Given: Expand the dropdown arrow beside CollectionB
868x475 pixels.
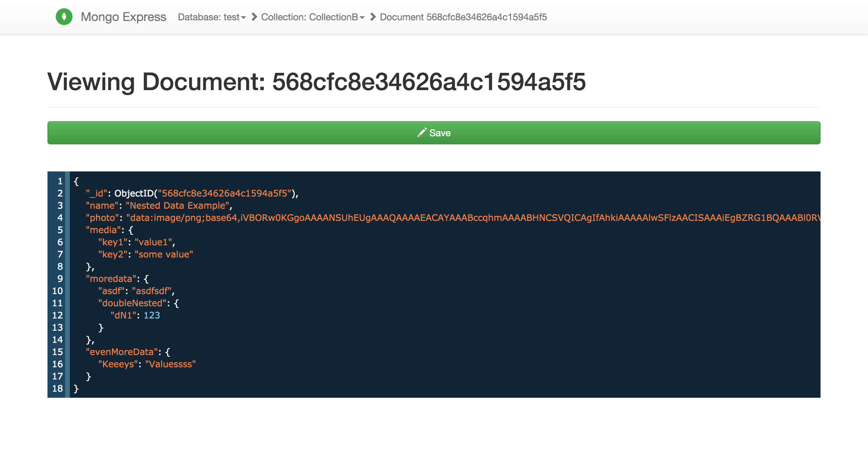Looking at the screenshot, I should (x=361, y=18).
